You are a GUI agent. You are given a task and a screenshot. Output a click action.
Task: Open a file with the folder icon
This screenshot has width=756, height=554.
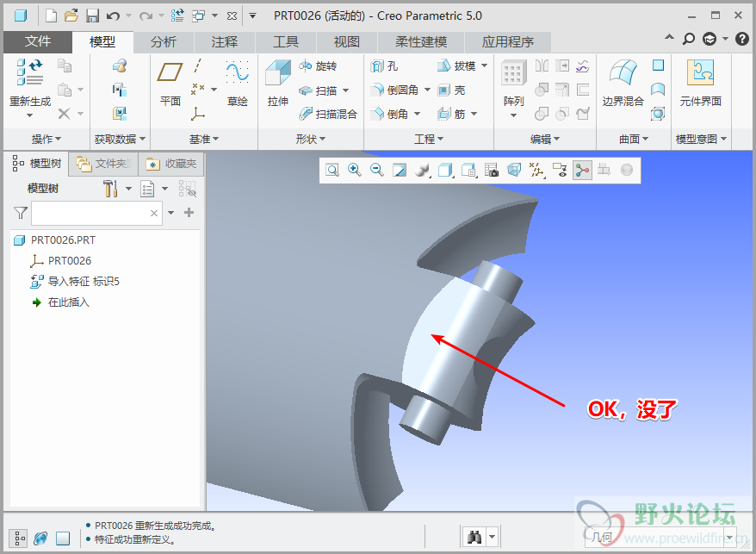(x=71, y=16)
